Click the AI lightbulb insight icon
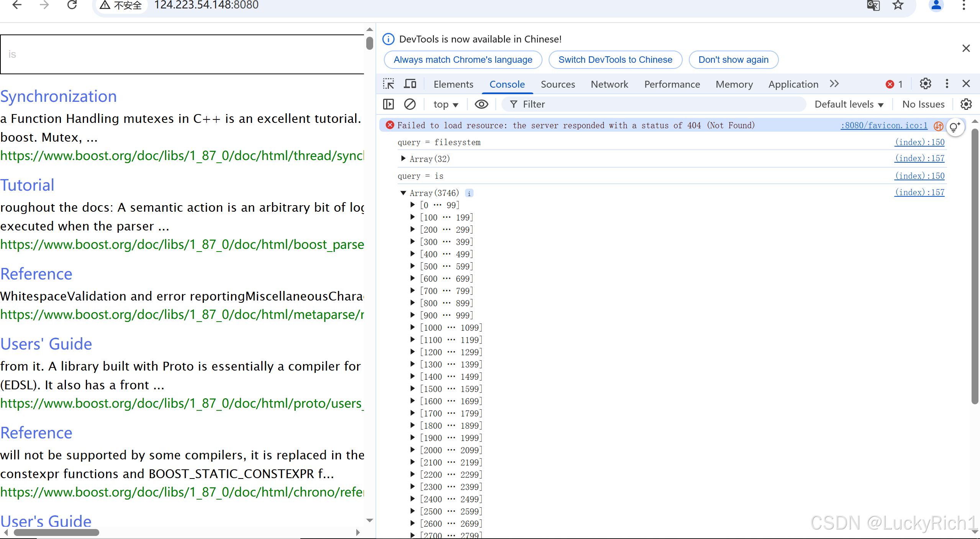Viewport: 980px width, 539px height. point(955,126)
